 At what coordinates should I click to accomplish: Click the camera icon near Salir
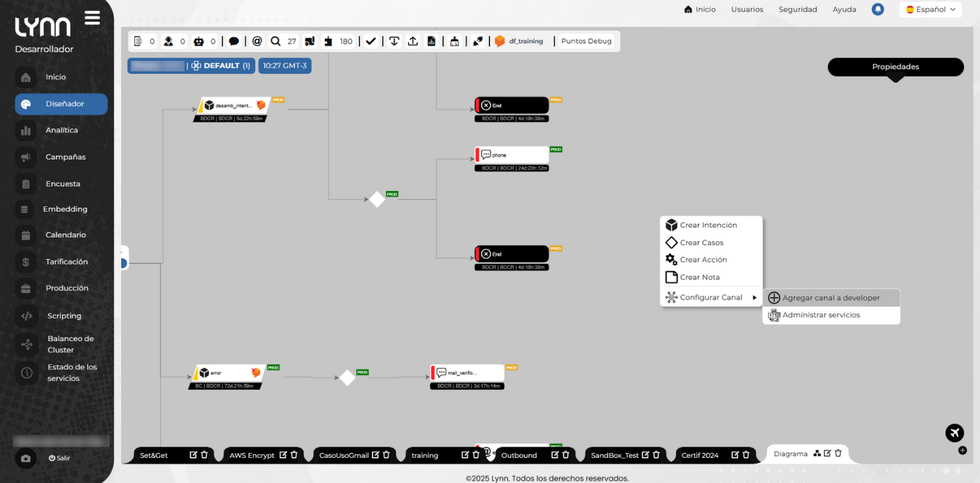(x=26, y=458)
